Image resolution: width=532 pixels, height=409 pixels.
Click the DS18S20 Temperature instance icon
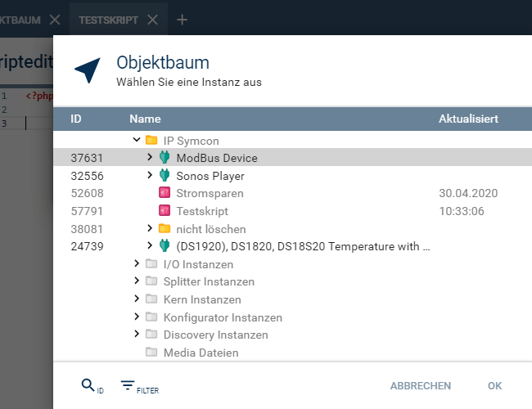coord(164,246)
